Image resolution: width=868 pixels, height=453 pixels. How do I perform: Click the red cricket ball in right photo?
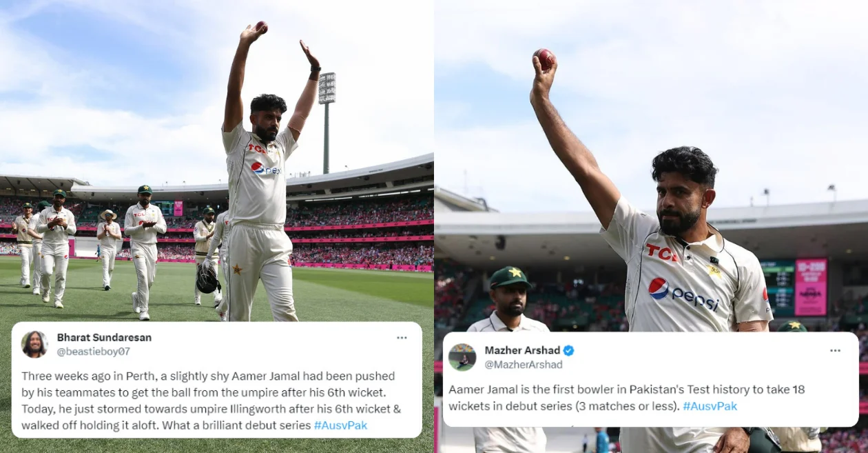[x=544, y=59]
